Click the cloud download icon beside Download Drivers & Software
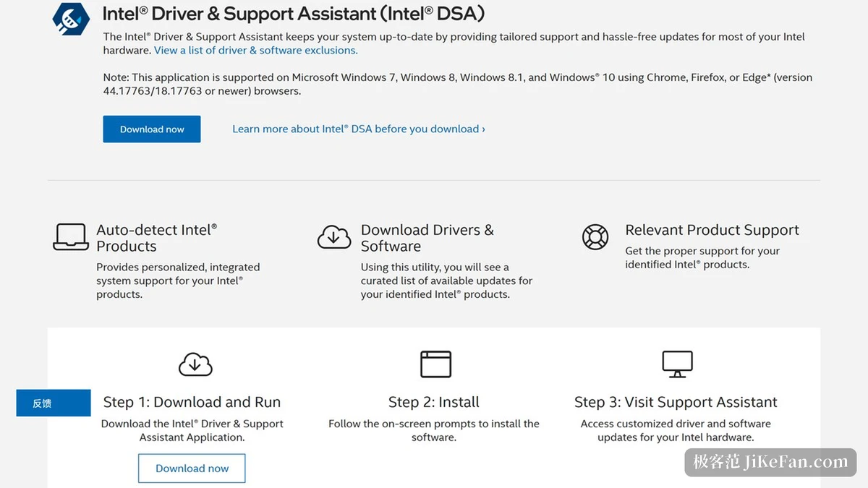Screen dimensions: 868x488 click(334, 236)
